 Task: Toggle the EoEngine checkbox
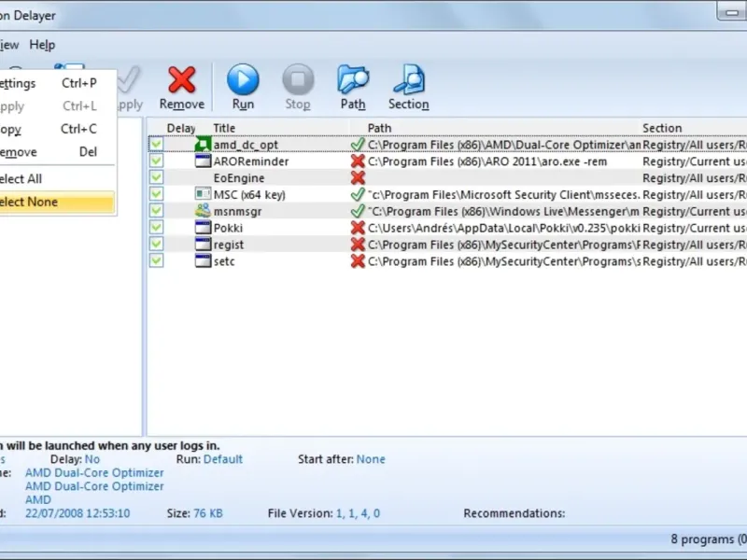156,177
